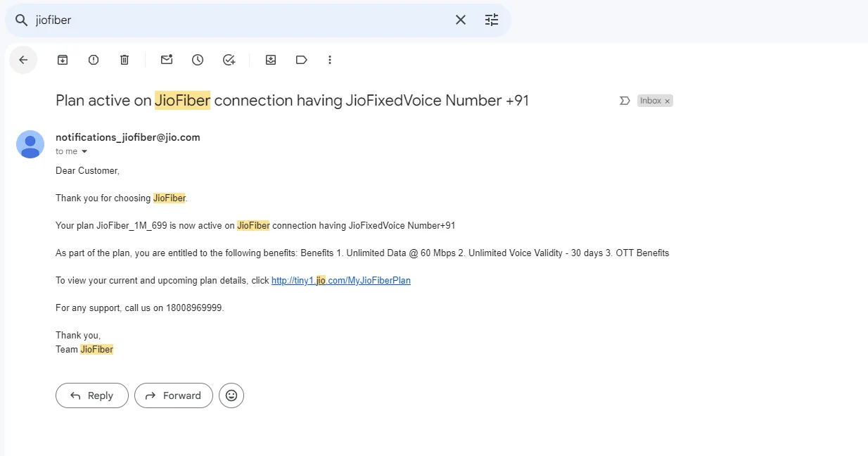Remove the Inbox label

pos(668,101)
